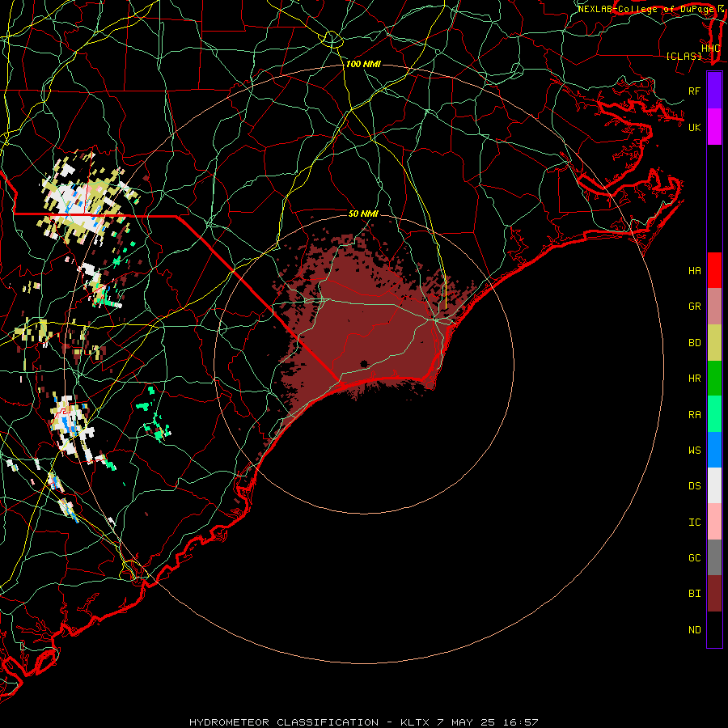Click the ND legend label
The image size is (728, 728).
[694, 630]
